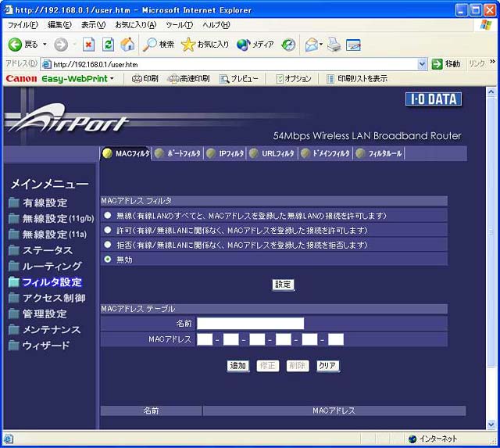Click the クリア (clear) button
Screen dimensions: 500x448
tap(328, 366)
